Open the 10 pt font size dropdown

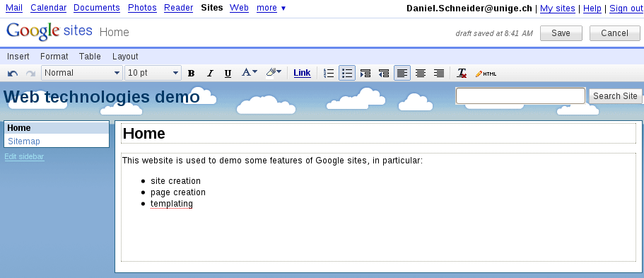click(x=153, y=73)
